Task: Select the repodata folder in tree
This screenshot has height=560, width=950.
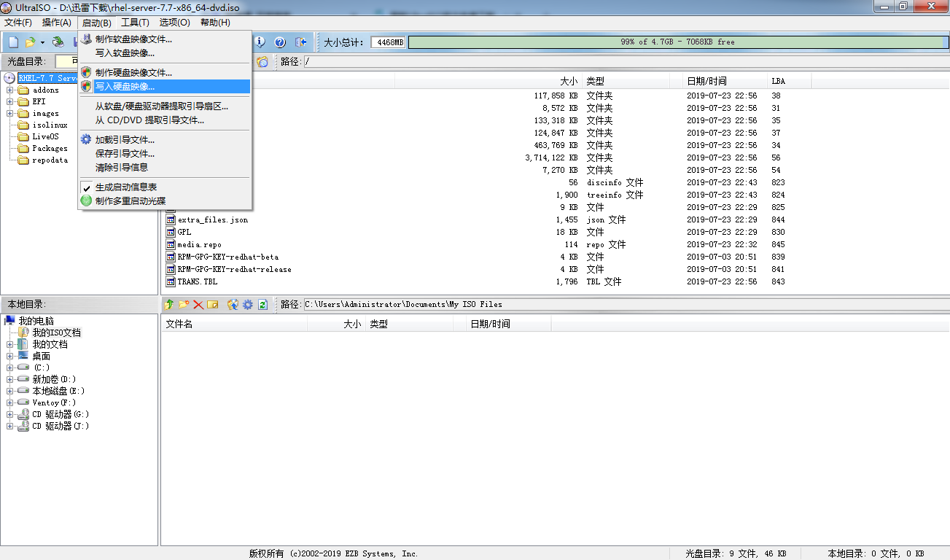Action: (x=50, y=160)
